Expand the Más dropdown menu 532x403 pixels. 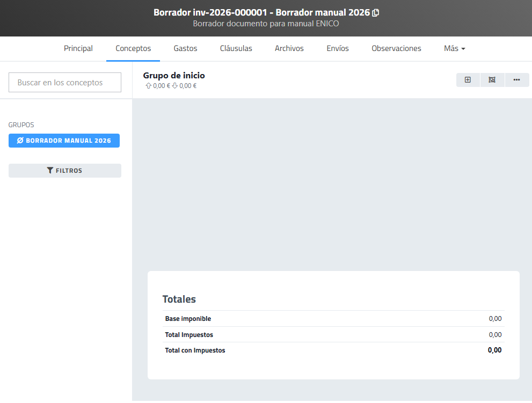point(454,48)
